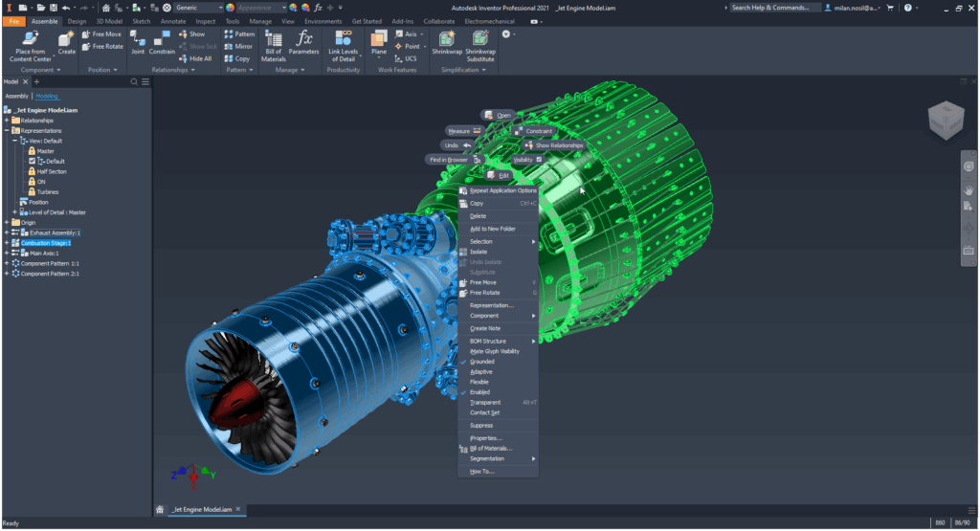Uncheck Grounded in context menu
The image size is (980, 531).
point(481,362)
